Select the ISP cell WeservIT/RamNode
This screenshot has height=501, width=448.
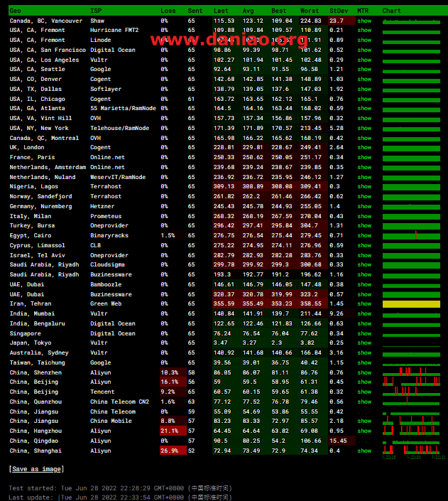[x=118, y=177]
